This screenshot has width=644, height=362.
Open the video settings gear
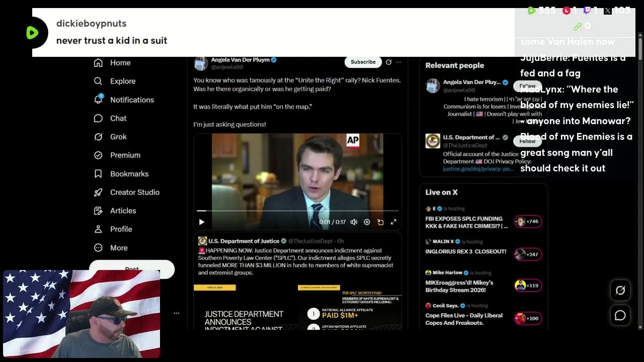pos(367,222)
